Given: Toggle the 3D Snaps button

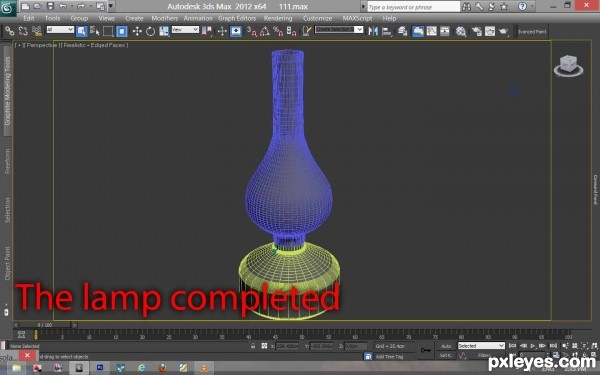Looking at the screenshot, I should 251,31.
